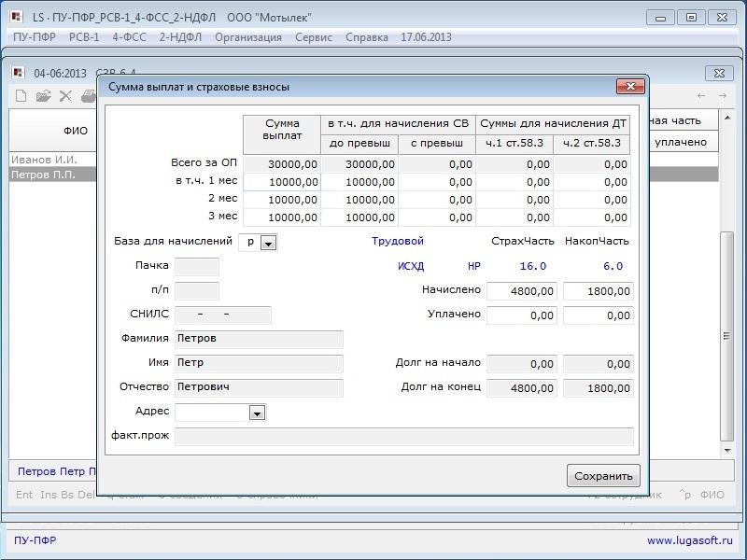
Task: Click 1 мес Сумма выплат cell
Action: pyautogui.click(x=282, y=182)
